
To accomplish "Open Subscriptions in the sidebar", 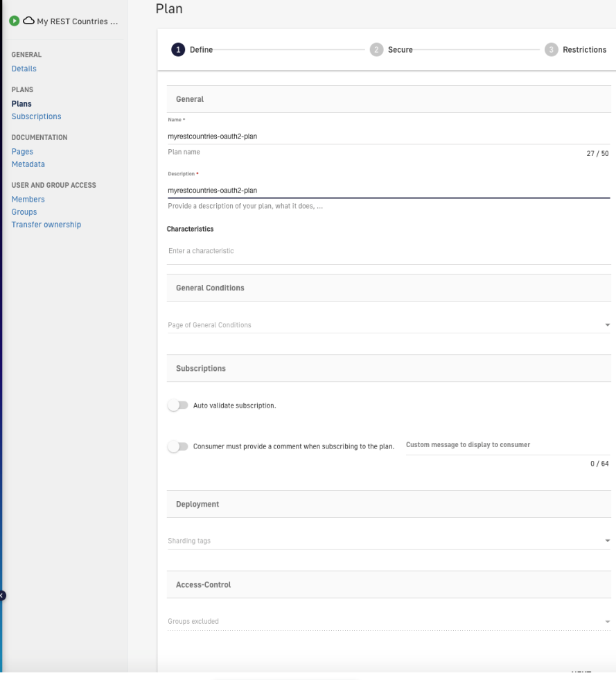I will [x=36, y=116].
